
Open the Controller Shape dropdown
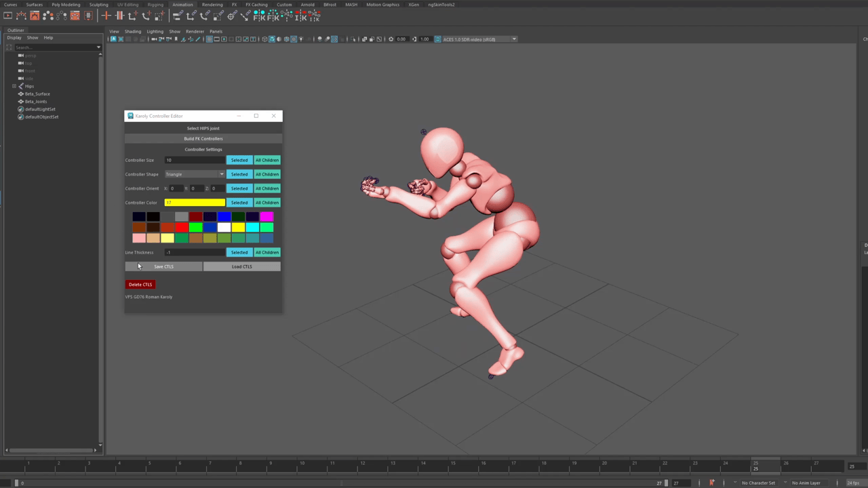[195, 174]
